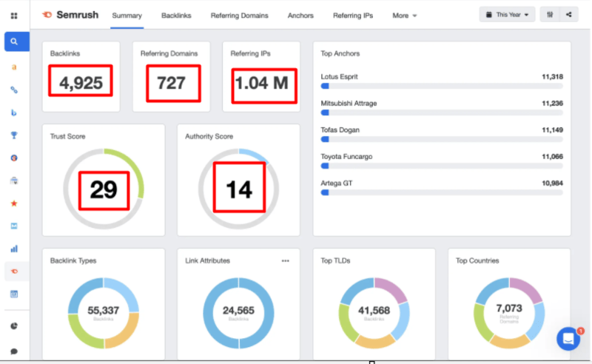The width and height of the screenshot is (592, 364).
Task: Switch to the Summary tab
Action: (127, 16)
